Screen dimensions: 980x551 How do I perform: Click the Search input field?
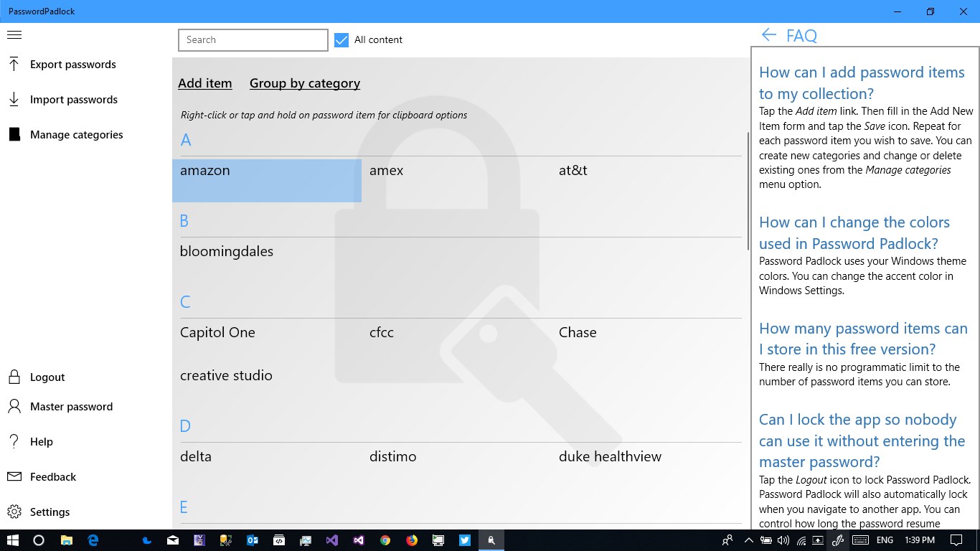(253, 39)
